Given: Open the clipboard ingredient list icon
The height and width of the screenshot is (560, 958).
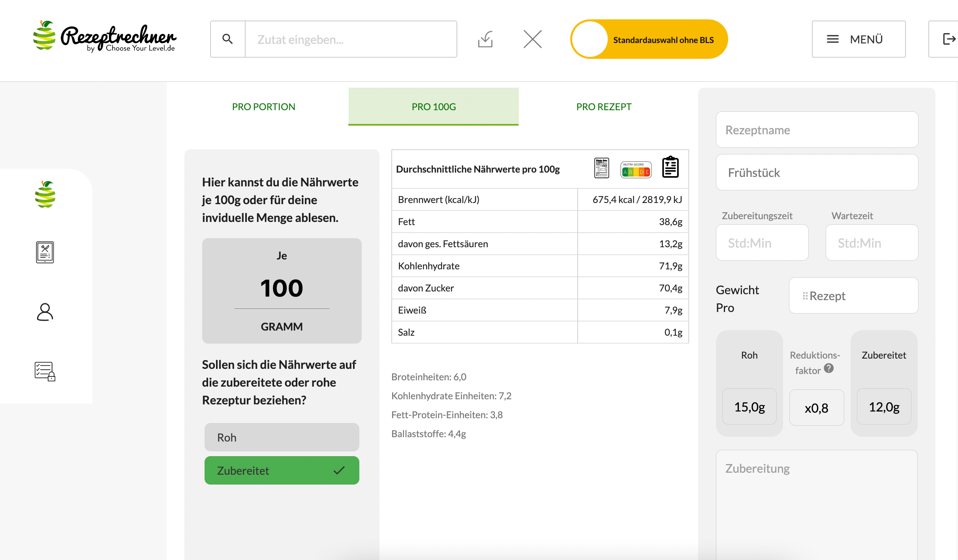Looking at the screenshot, I should coord(671,167).
